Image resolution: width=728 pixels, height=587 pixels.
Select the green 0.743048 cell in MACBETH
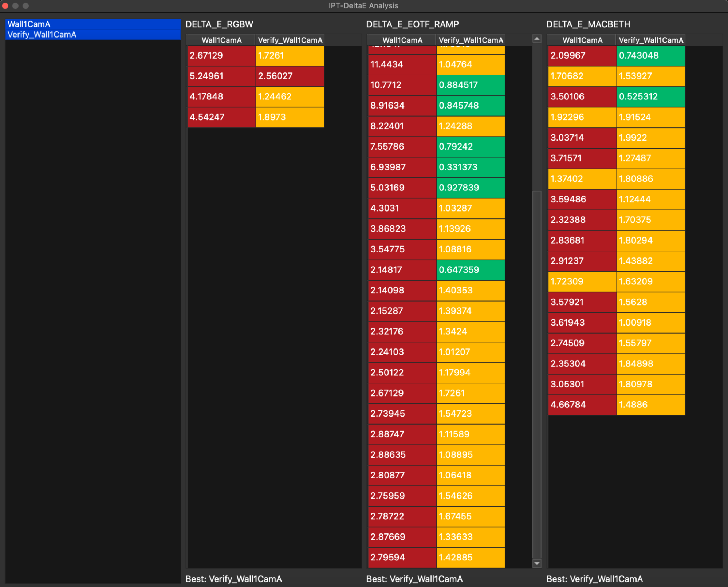(x=650, y=56)
